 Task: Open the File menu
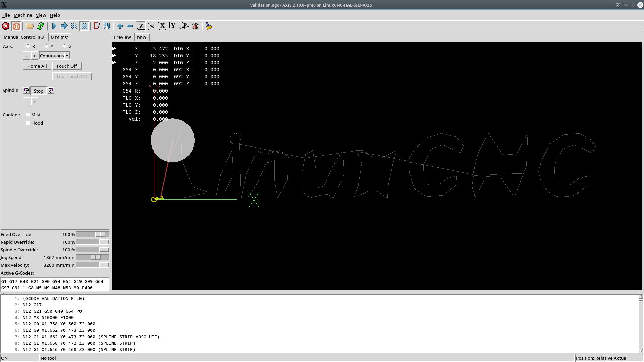[6, 15]
